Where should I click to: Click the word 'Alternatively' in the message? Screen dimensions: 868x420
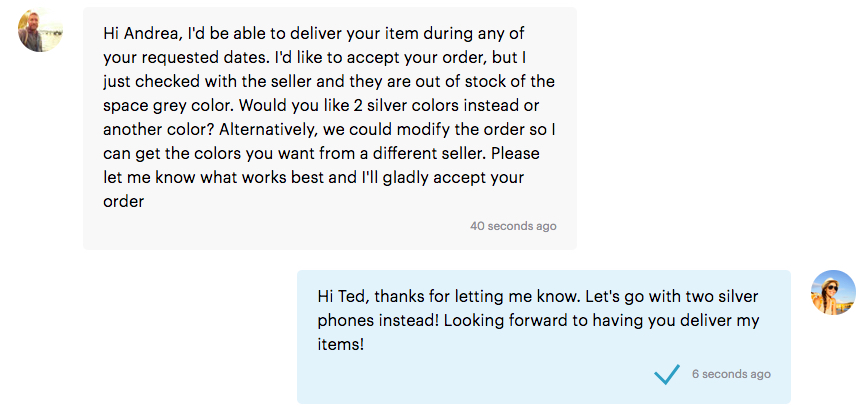click(268, 129)
